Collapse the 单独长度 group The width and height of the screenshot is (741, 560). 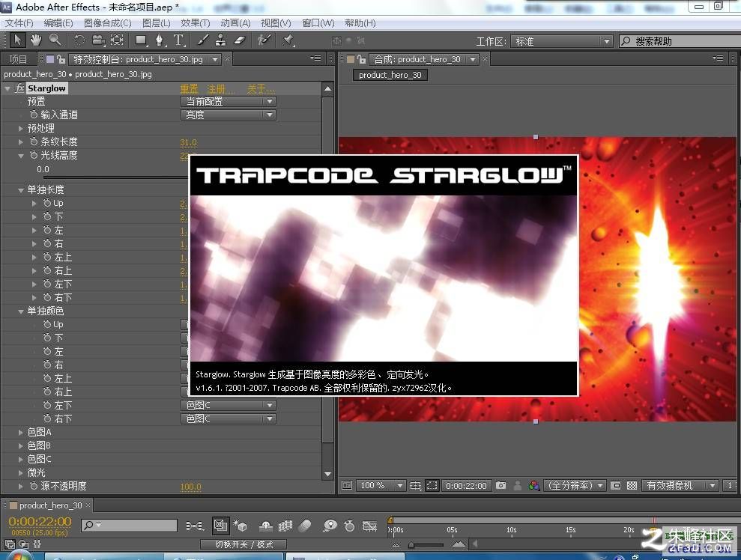click(x=20, y=190)
